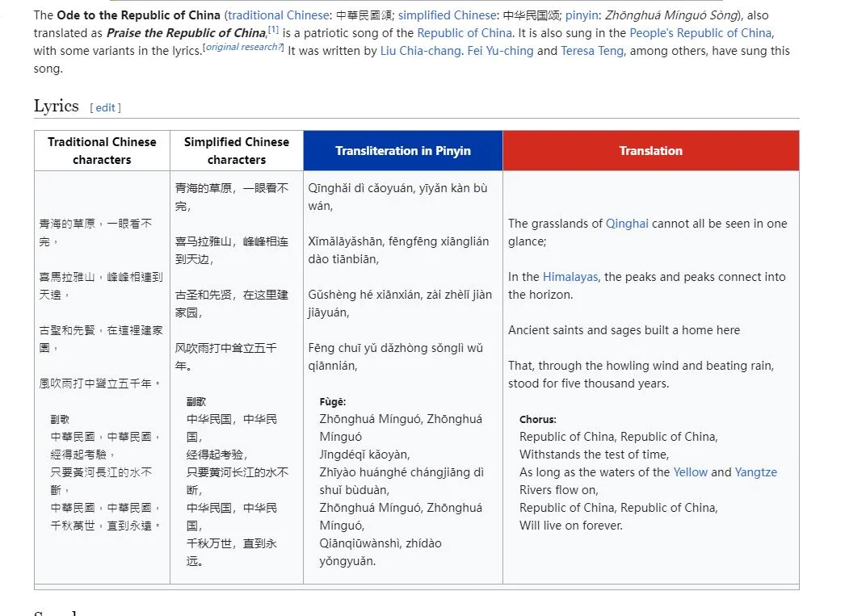The image size is (845, 616).
Task: Follow the Yellow river link
Action: [690, 472]
